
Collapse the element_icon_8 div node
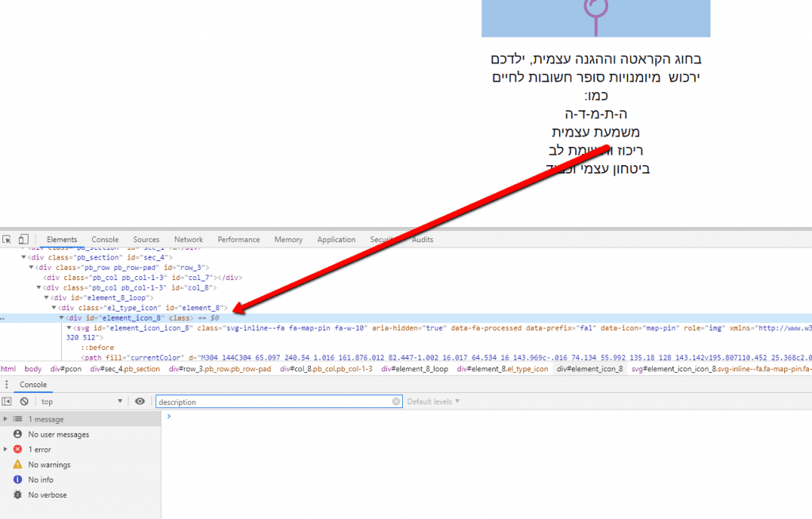pos(62,317)
